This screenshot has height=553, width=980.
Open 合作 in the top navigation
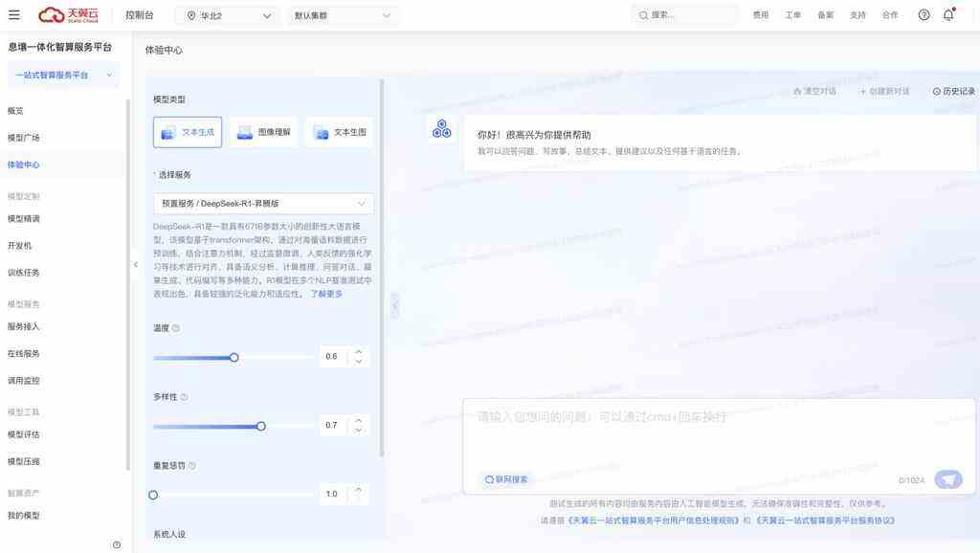point(890,15)
